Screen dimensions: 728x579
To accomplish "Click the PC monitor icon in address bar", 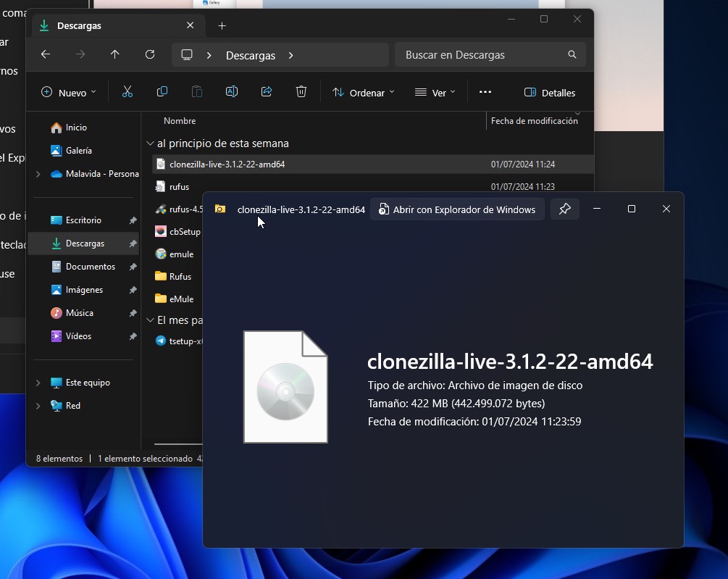I will (x=187, y=55).
